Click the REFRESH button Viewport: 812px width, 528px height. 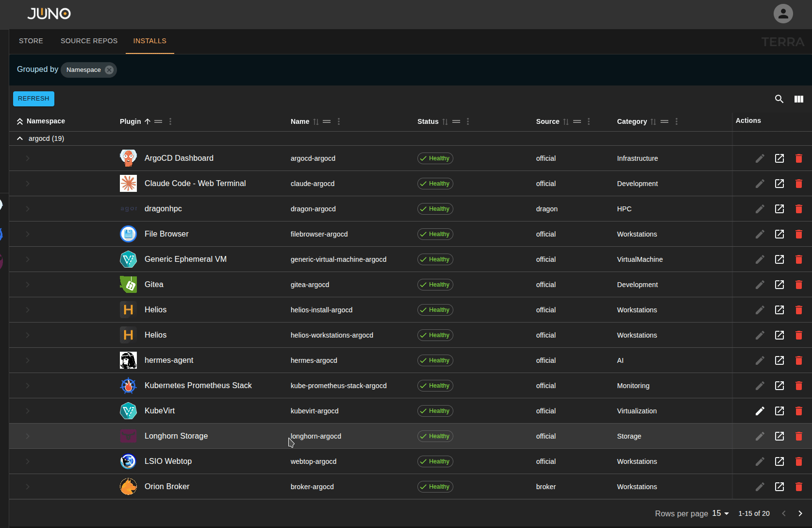[33, 99]
